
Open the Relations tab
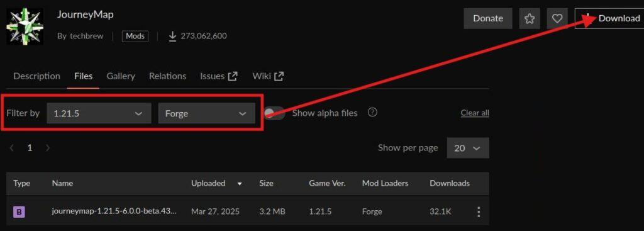[x=167, y=76]
